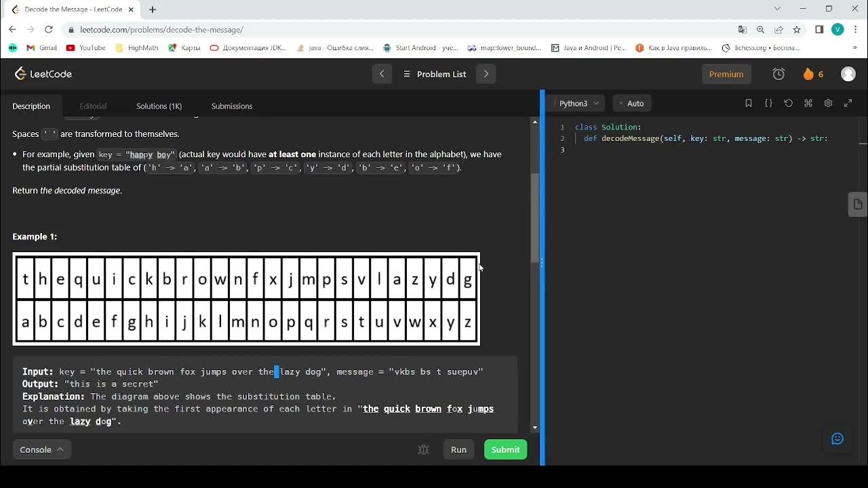
Task: Click the Example 1 substitution table image
Action: [x=246, y=299]
